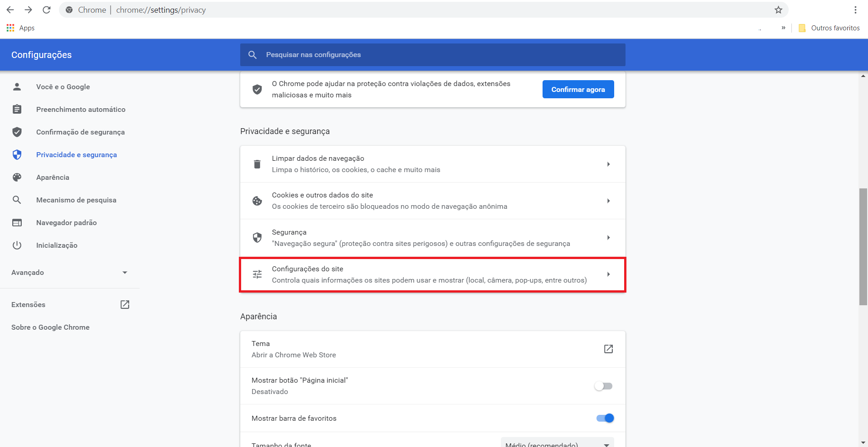Click the cookie icon in Cookies row
Screen dimensions: 868x447
coord(257,201)
